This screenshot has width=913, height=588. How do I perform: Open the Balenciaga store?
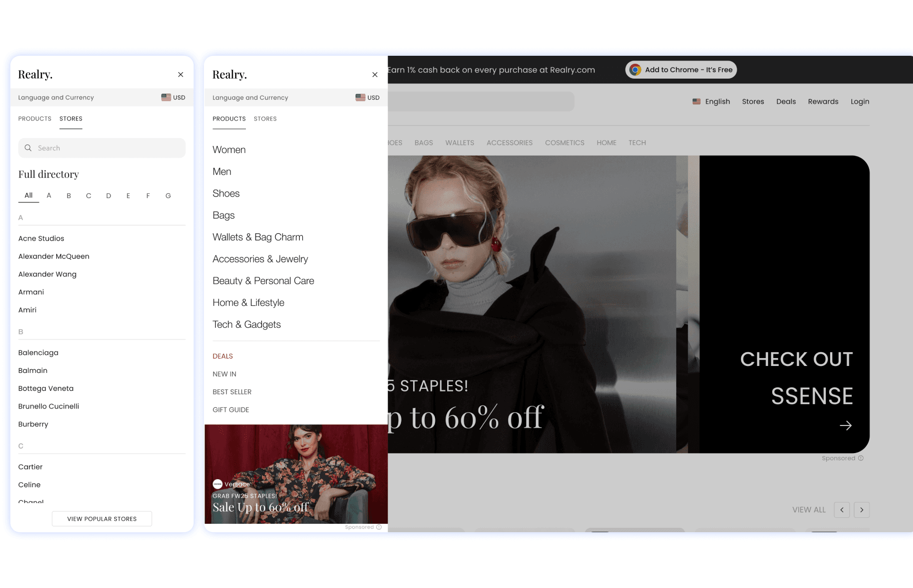click(x=38, y=353)
